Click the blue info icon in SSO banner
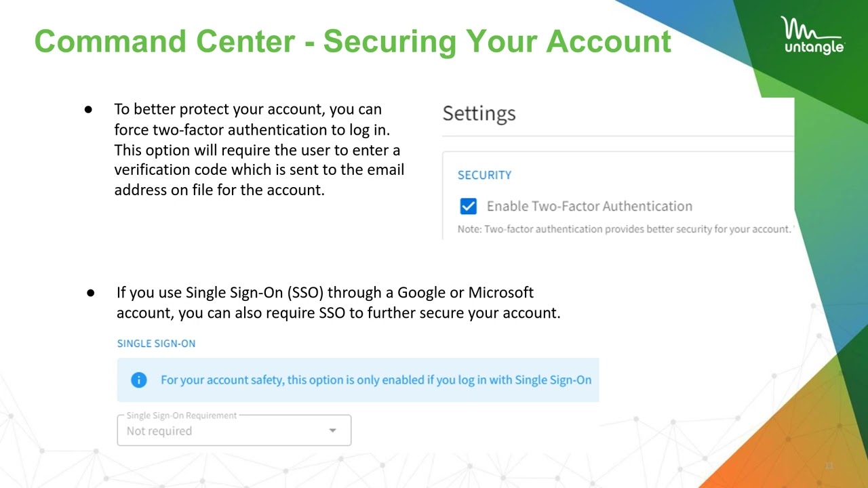The width and height of the screenshot is (868, 488). point(139,380)
